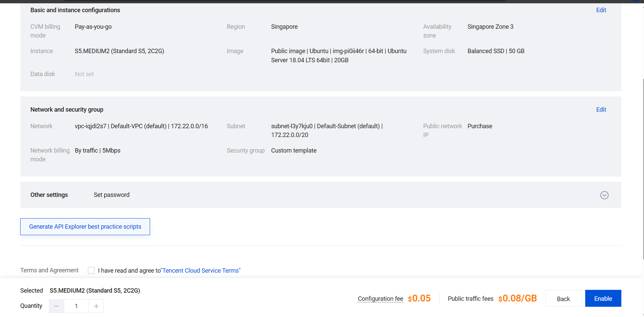
Task: Increase the quantity with the plus button
Action: (x=96, y=306)
